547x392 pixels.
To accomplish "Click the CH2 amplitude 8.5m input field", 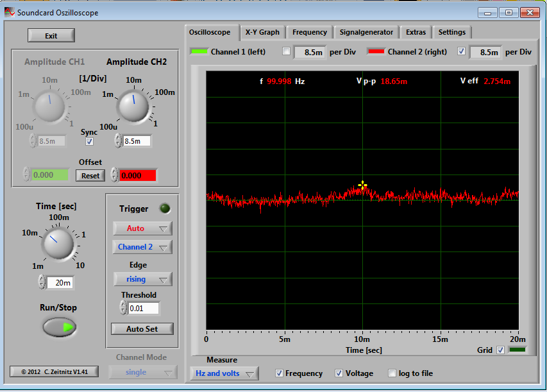I will [137, 141].
